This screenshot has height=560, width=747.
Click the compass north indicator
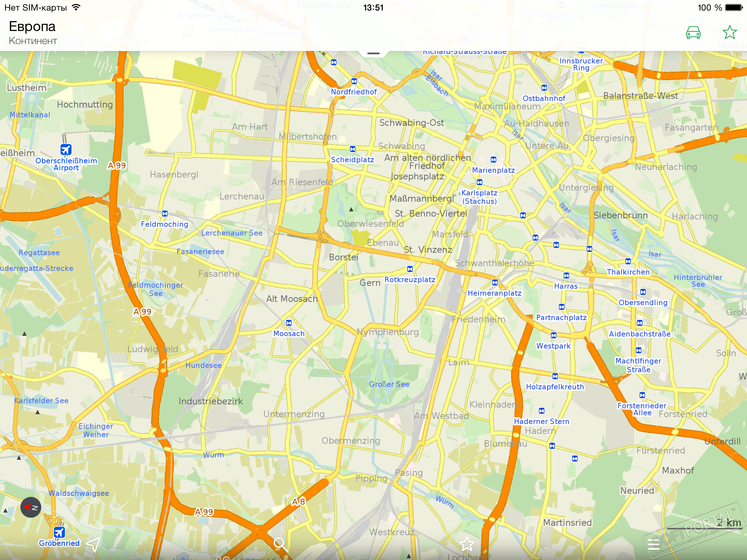tap(31, 507)
